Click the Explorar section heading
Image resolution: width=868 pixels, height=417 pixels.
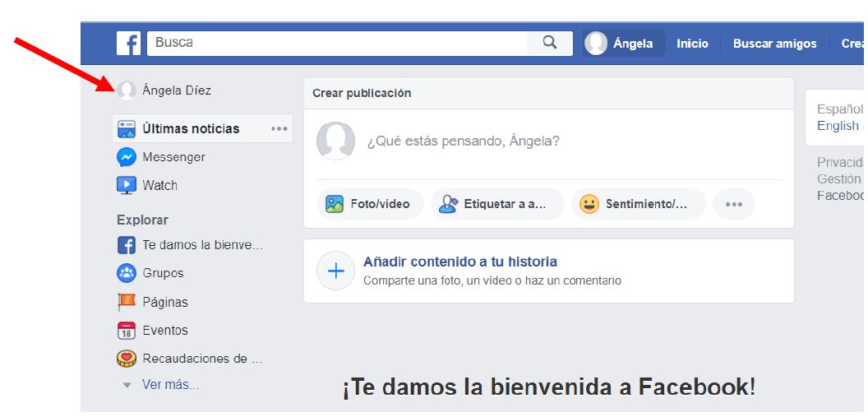tap(142, 220)
